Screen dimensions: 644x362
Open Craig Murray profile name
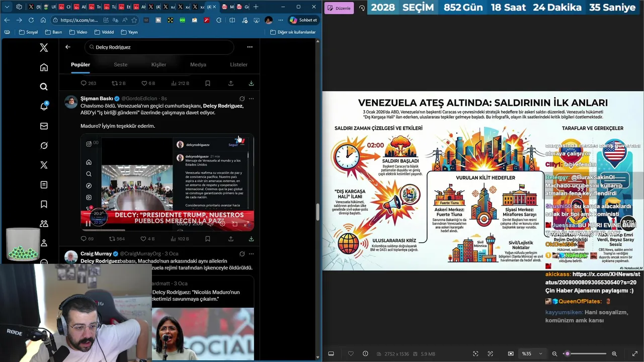pos(96,254)
